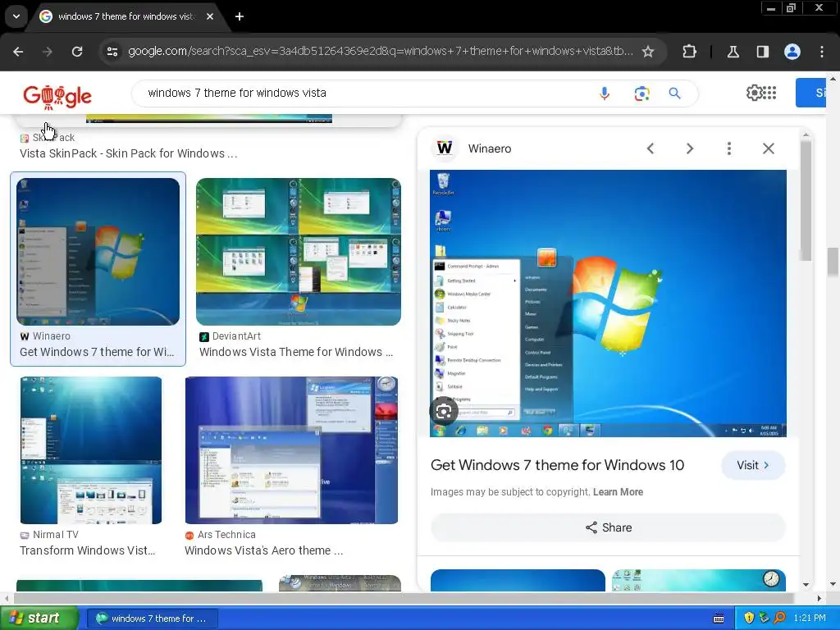Start voice search with microphone icon
The width and height of the screenshot is (840, 630).
click(605, 94)
